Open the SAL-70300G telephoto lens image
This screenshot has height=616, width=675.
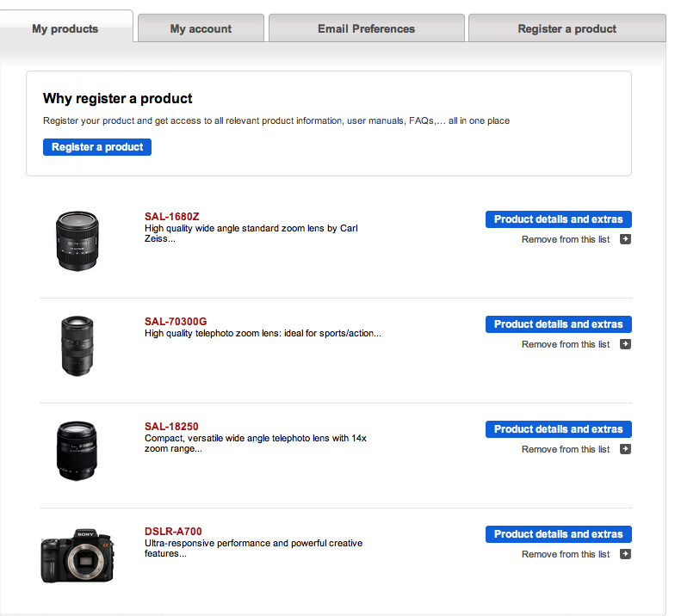(77, 346)
